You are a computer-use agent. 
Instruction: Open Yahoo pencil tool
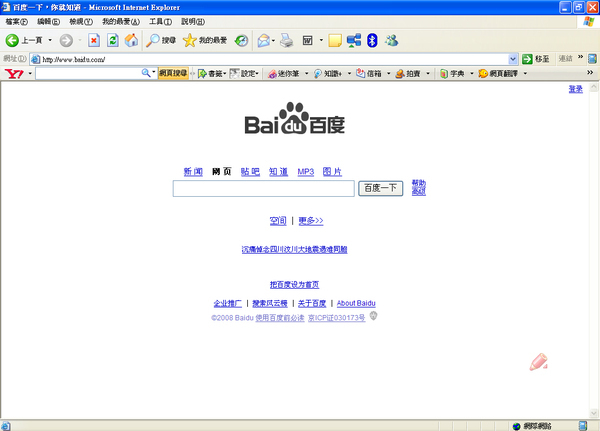click(x=272, y=73)
